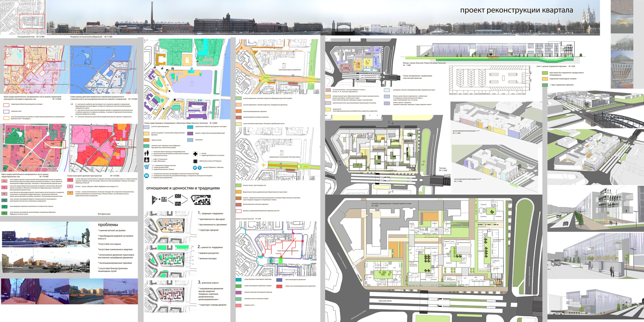Click the red-outlined cultural heritage legend swatch
This screenshot has height=322, width=644.
point(6,105)
